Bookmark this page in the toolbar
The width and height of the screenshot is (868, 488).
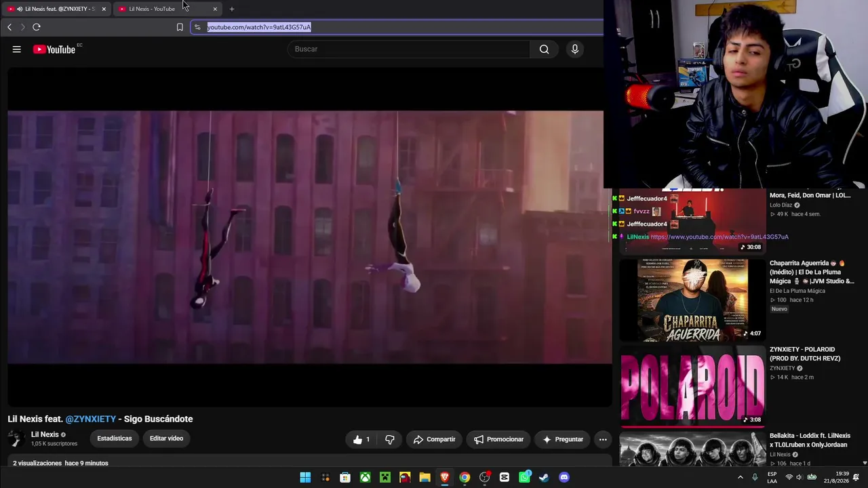(x=180, y=27)
